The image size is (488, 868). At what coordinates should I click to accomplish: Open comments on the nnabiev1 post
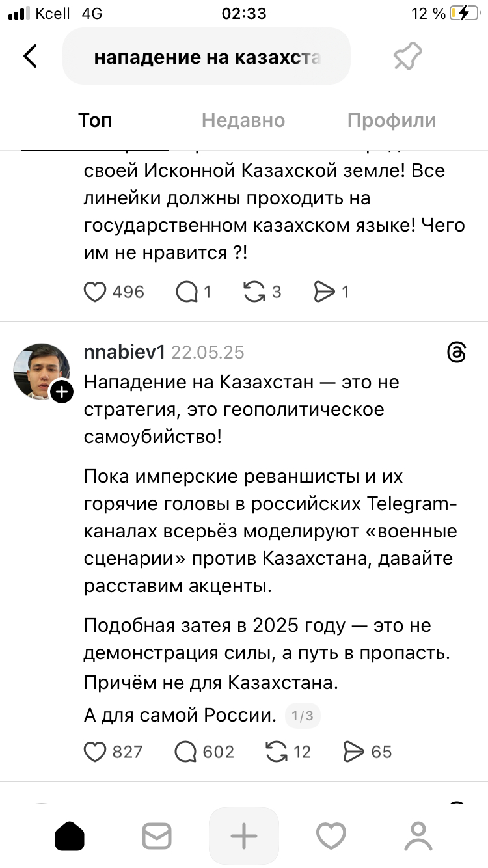(186, 752)
